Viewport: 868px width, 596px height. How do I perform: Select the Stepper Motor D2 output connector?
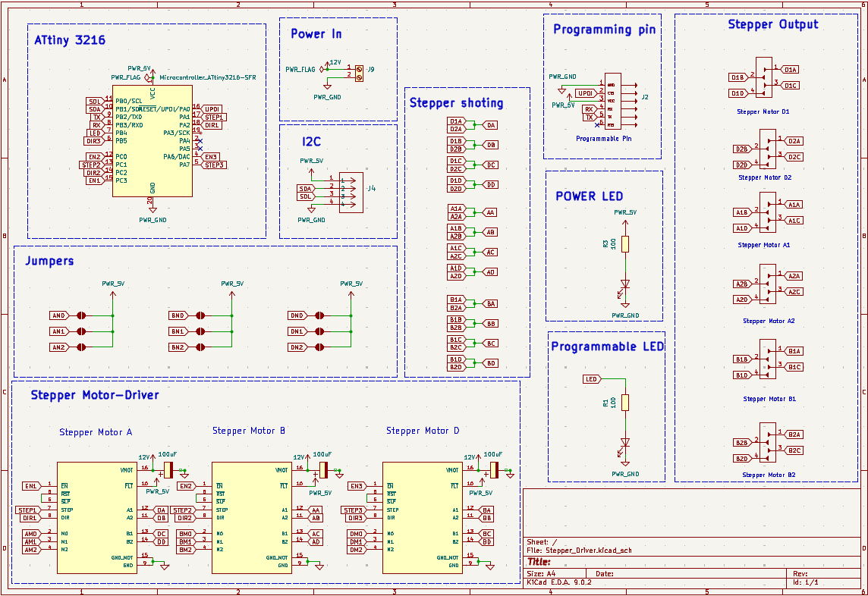pyautogui.click(x=768, y=149)
